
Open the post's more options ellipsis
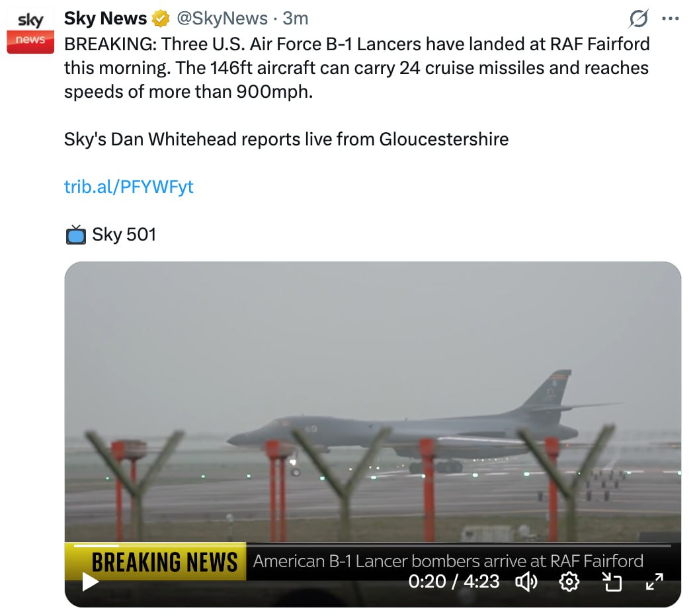point(671,19)
